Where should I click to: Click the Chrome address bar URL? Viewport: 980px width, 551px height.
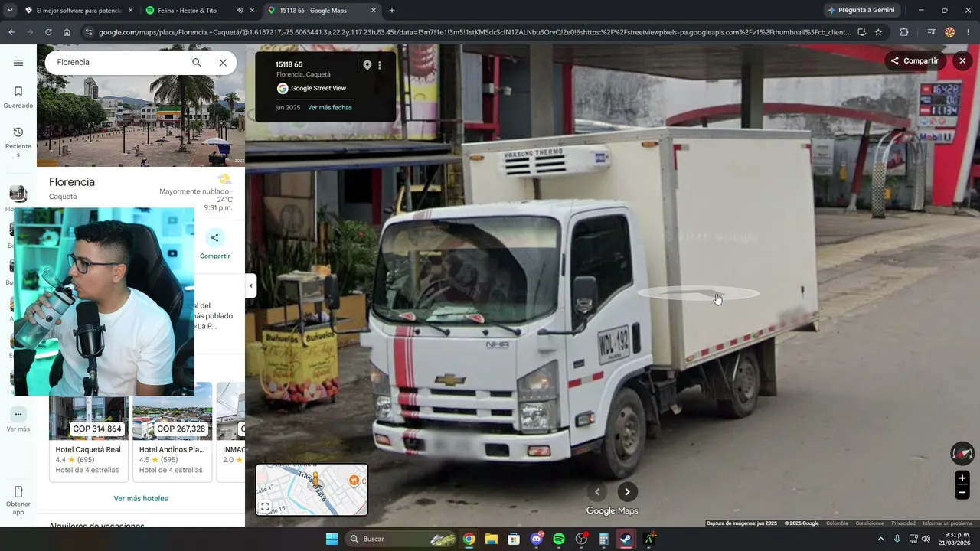(x=474, y=32)
